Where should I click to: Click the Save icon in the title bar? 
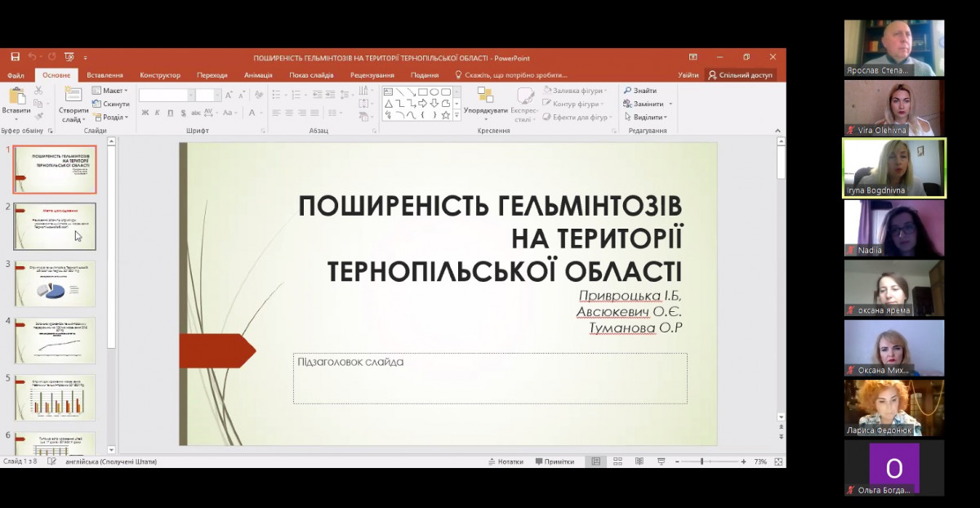click(16, 57)
